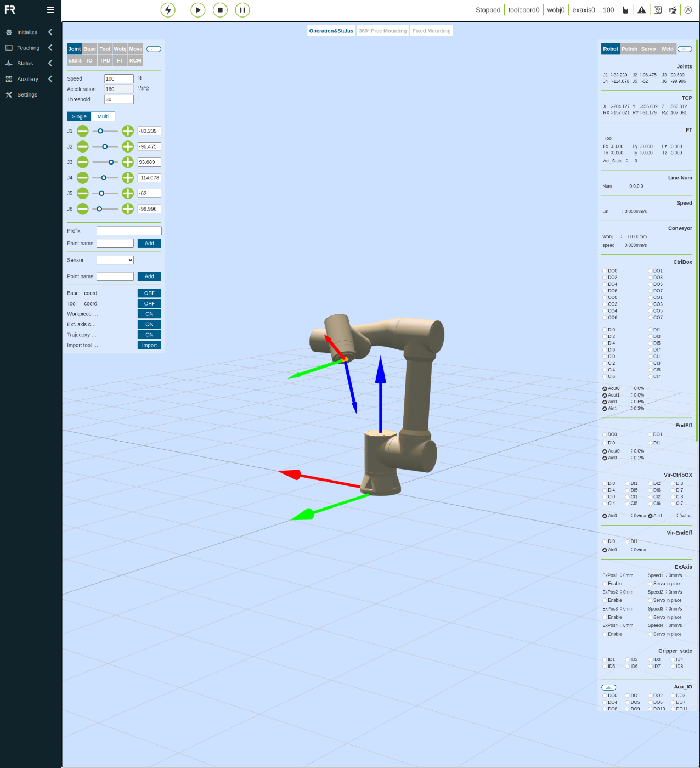Switch to the Wobj jog tab
This screenshot has height=768, width=700.
coord(120,49)
